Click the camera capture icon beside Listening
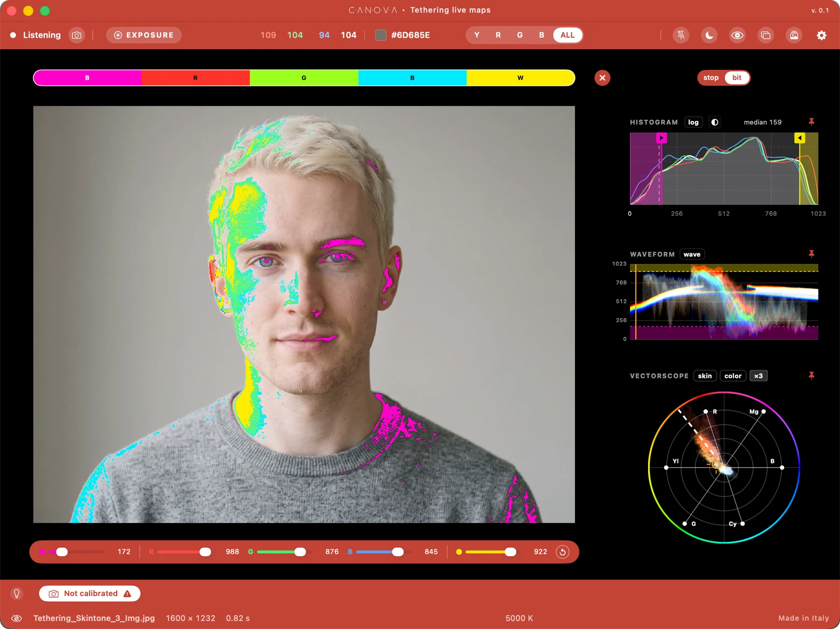The width and height of the screenshot is (840, 629). 77,35
